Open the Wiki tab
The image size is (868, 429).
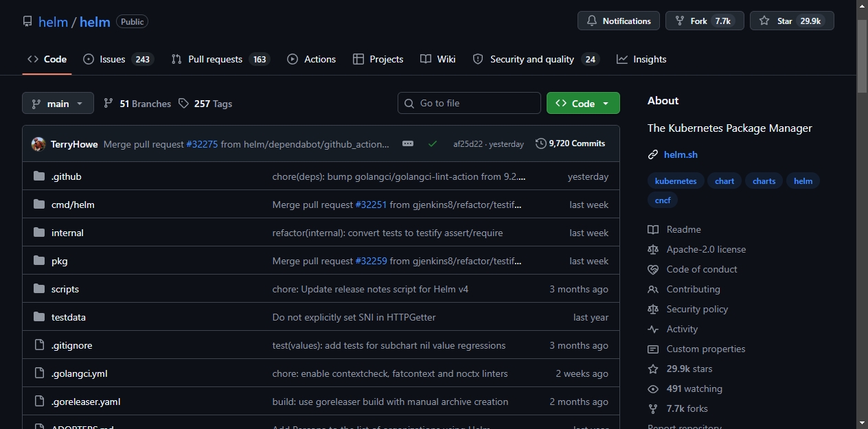pos(438,59)
